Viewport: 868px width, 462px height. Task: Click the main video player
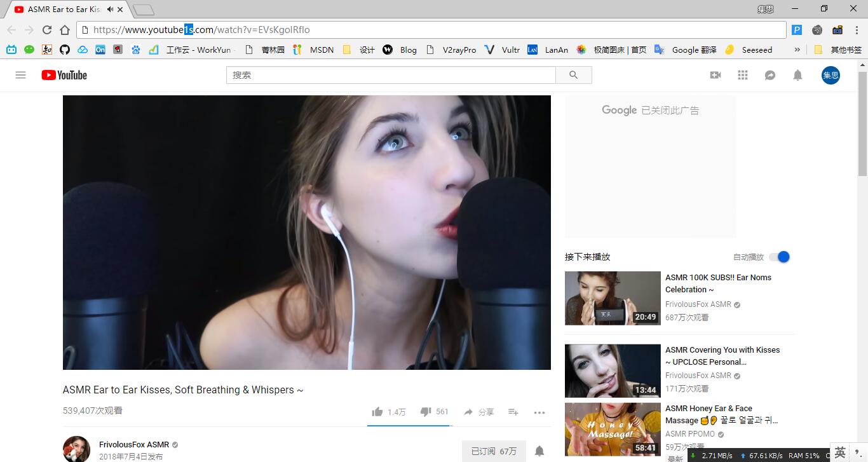(307, 233)
